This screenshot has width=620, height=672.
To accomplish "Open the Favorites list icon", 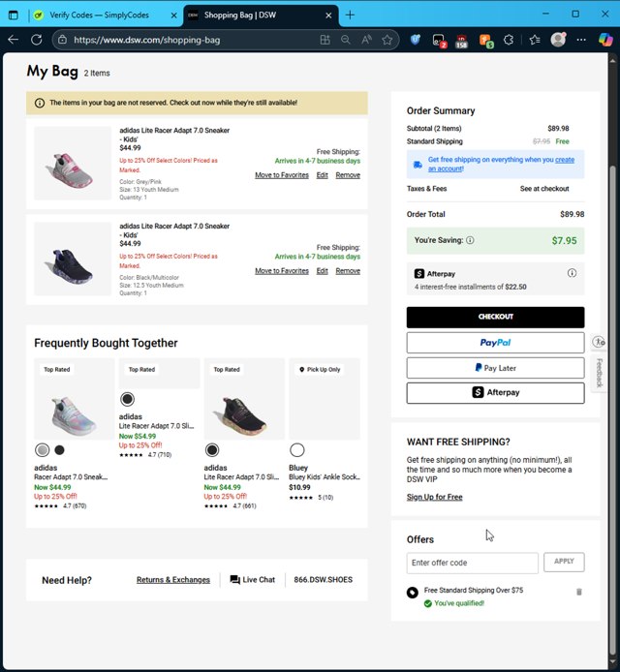I will pos(534,40).
